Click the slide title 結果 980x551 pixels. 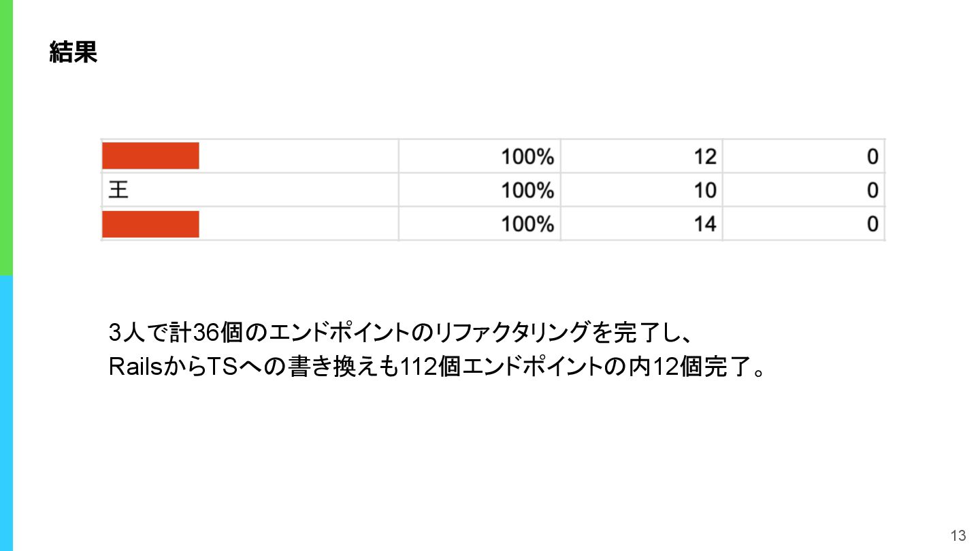coord(73,52)
